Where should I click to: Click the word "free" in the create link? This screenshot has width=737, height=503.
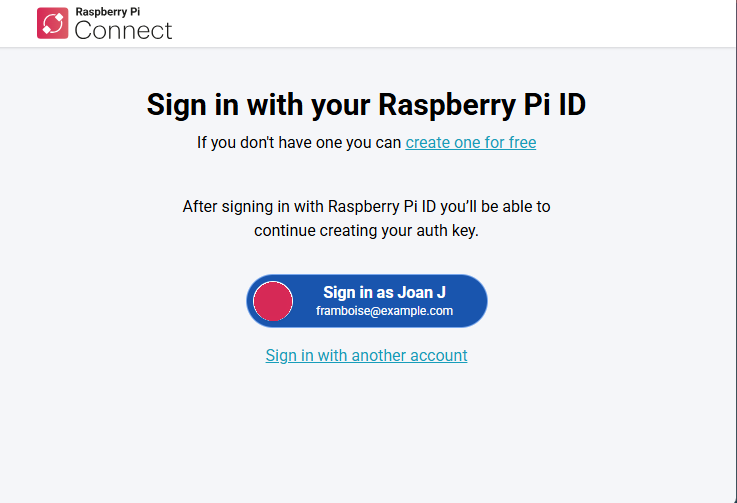522,142
